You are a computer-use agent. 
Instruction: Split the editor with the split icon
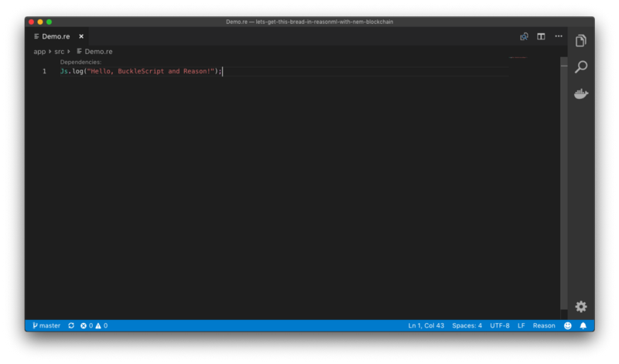541,36
